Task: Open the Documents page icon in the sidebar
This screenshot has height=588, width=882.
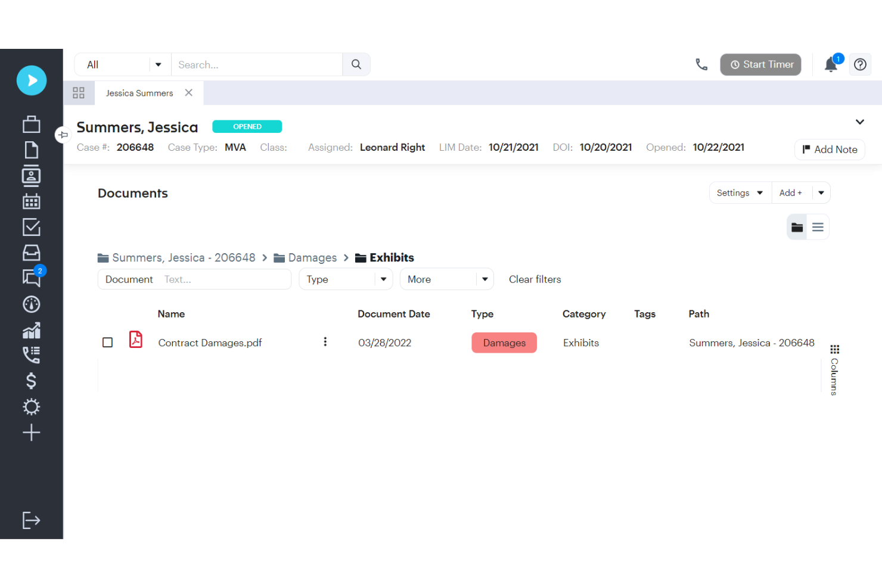Action: click(x=32, y=150)
